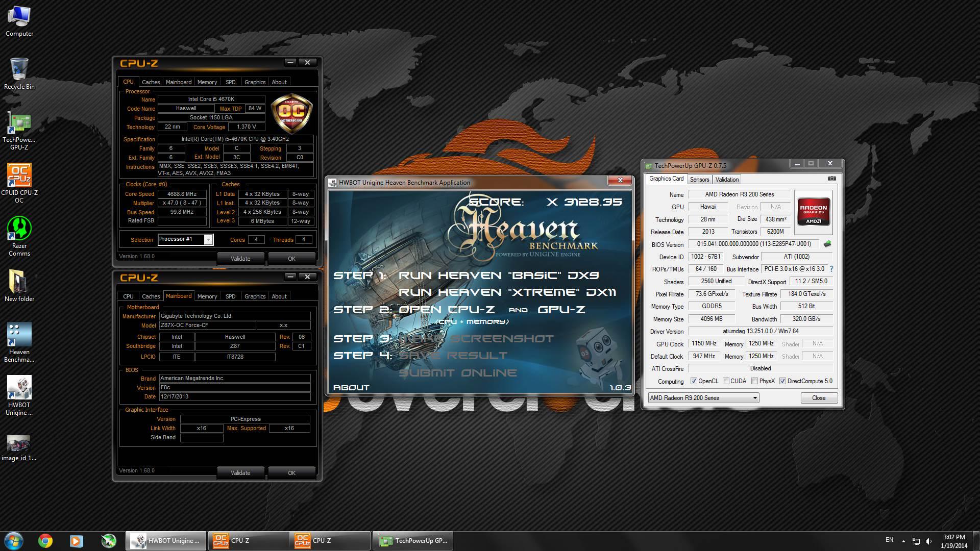Open volume icon in system tray

tap(929, 541)
